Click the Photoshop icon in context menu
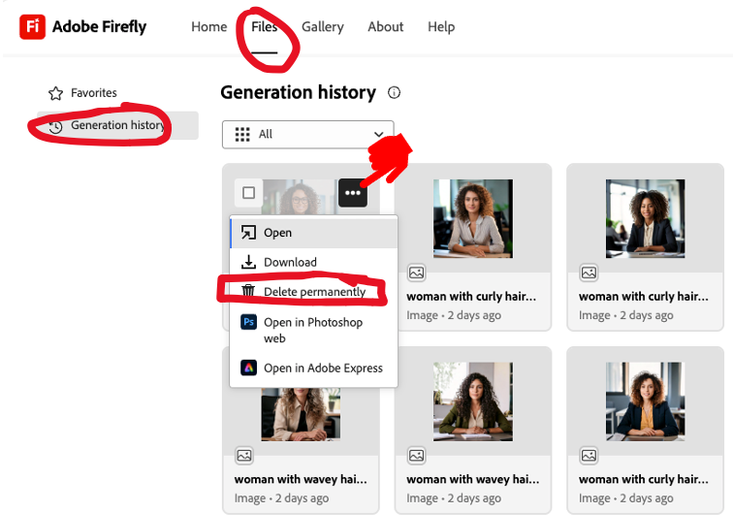733x515 pixels. [249, 322]
